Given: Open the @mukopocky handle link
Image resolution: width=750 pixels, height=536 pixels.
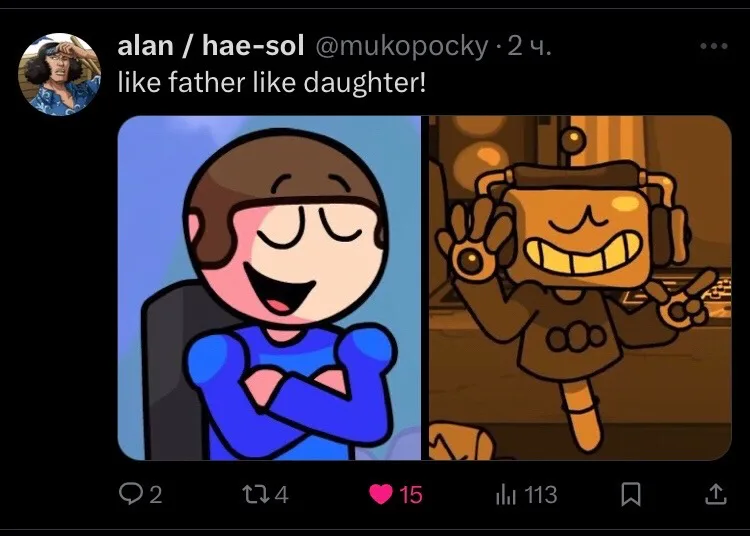Looking at the screenshot, I should pos(401,47).
